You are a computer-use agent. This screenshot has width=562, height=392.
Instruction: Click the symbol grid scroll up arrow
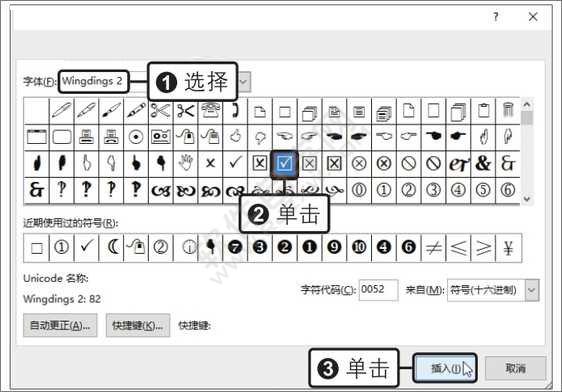click(x=527, y=104)
